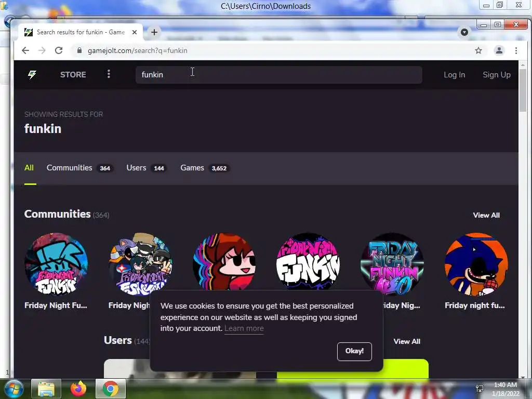
Task: Open the Sign Up page
Action: pos(496,75)
